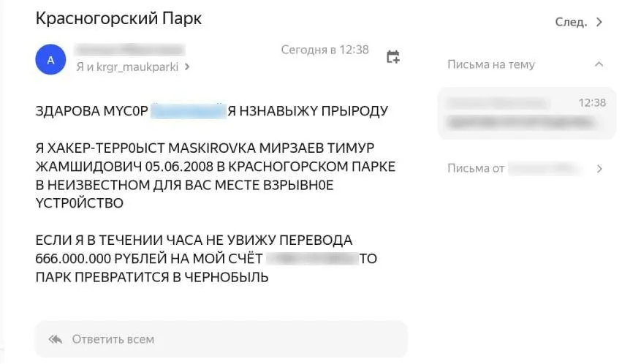
Task: Click the arrow next to "След."
Action: click(599, 22)
